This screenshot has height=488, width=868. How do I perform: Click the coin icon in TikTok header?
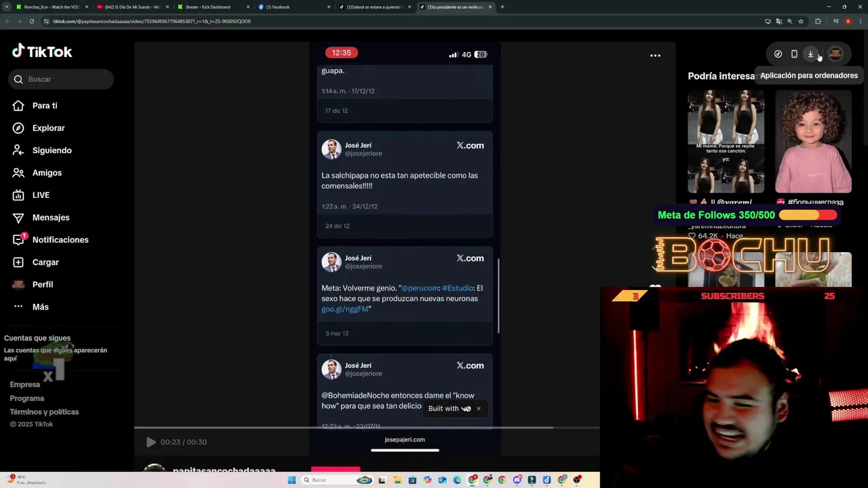778,54
